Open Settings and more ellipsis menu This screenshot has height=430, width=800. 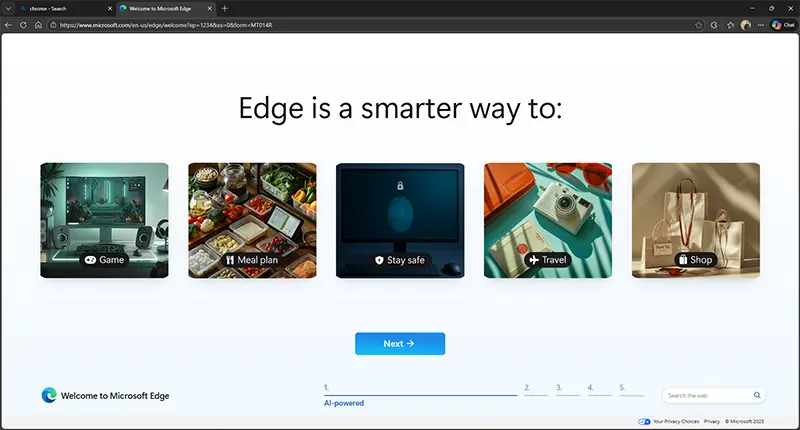(761, 24)
